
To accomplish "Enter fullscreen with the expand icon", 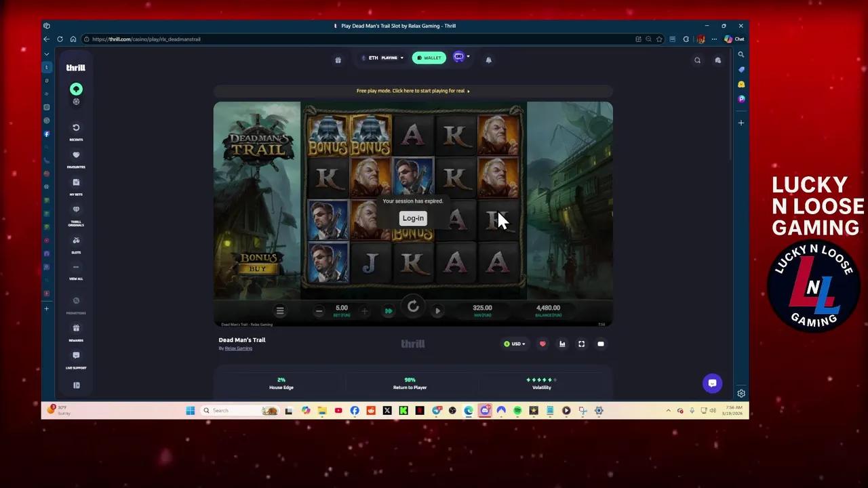I will (x=581, y=344).
